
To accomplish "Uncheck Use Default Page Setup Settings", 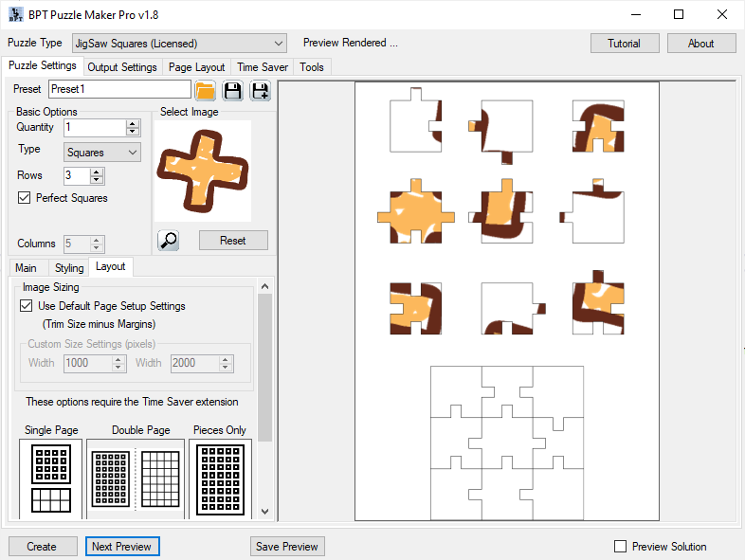I will pyautogui.click(x=26, y=306).
